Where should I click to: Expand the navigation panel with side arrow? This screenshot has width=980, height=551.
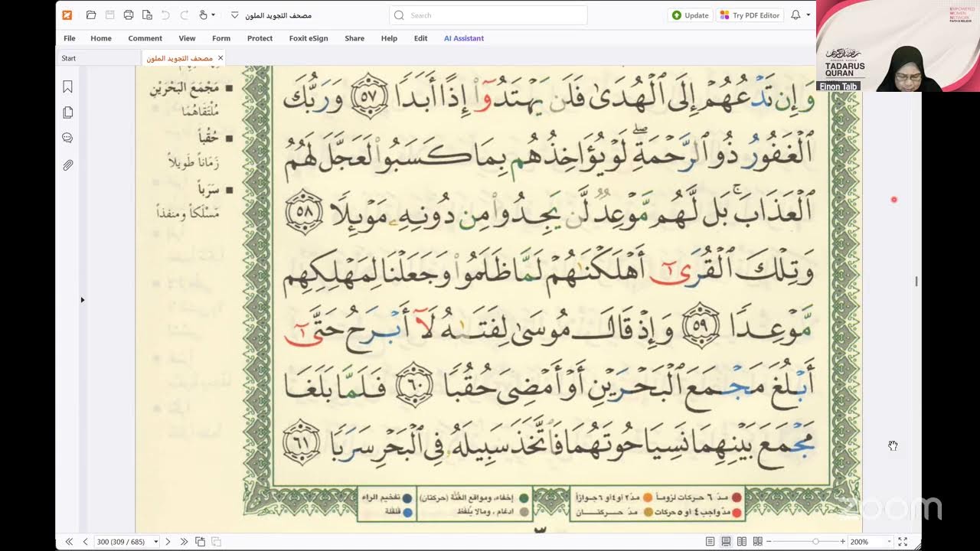click(x=83, y=300)
